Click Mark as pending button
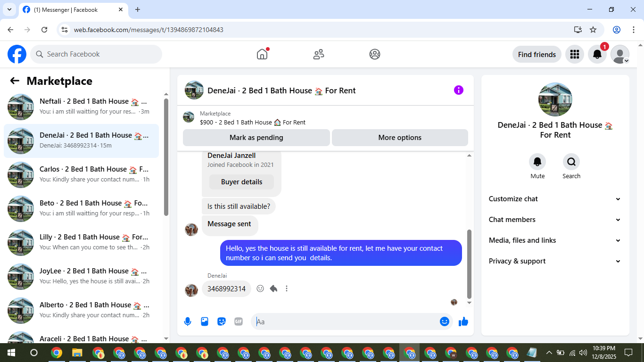 point(256,138)
